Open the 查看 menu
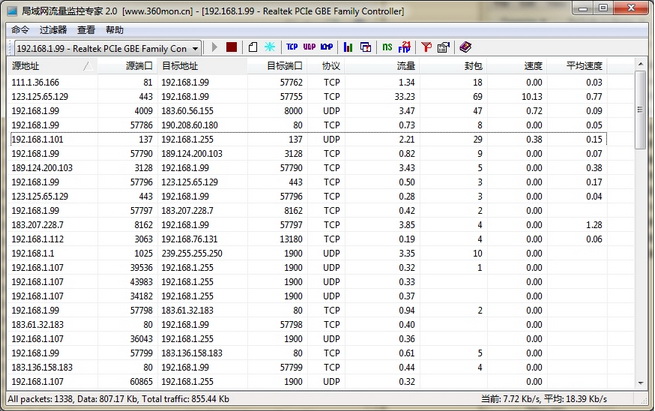The image size is (655, 411). [x=86, y=30]
